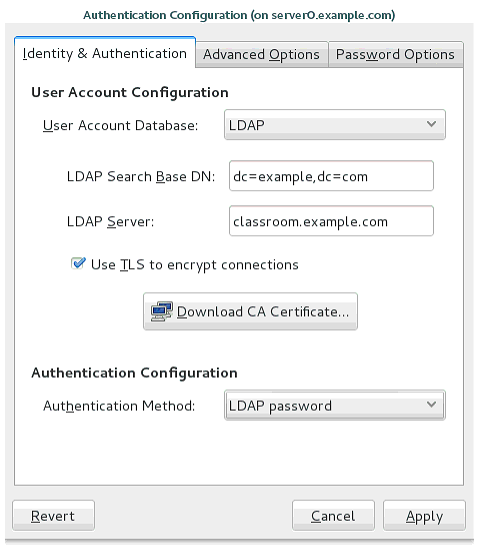
Task: Toggle Use TLS to encrypt connections checkbox
Action: click(x=78, y=263)
